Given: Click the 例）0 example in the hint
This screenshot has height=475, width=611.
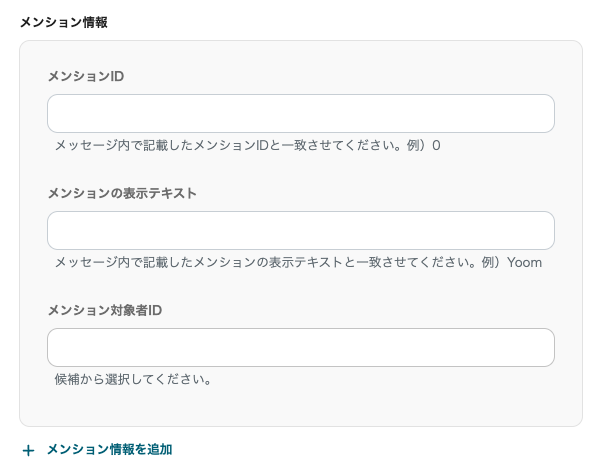Looking at the screenshot, I should click(423, 146).
